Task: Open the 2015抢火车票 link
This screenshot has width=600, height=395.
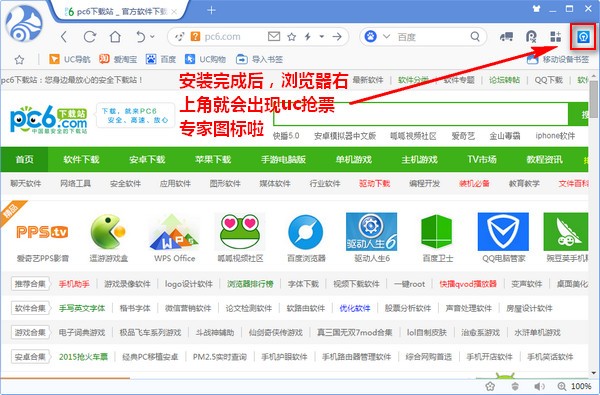Action: [83, 357]
